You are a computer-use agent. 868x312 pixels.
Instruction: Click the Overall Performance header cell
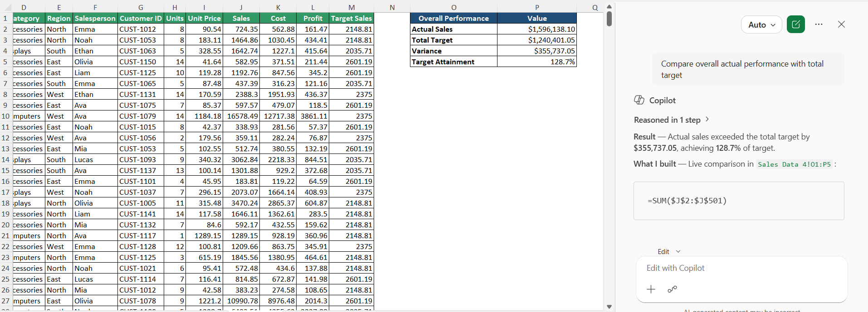pos(454,18)
